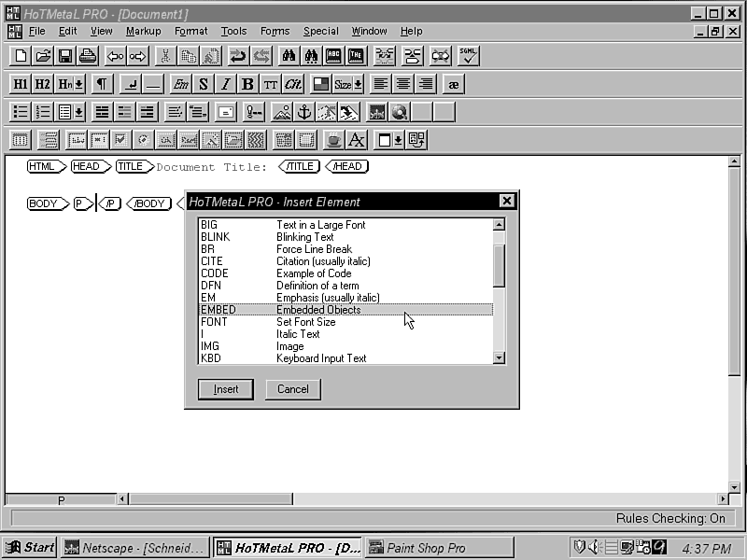Right align text toolbar icon
Viewport: 747px width, 560px height.
tap(426, 84)
